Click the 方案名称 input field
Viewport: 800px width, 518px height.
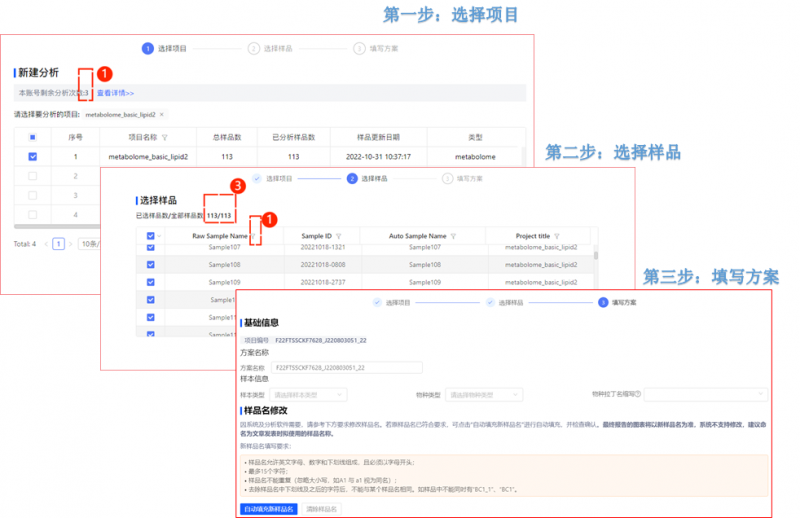click(x=346, y=367)
